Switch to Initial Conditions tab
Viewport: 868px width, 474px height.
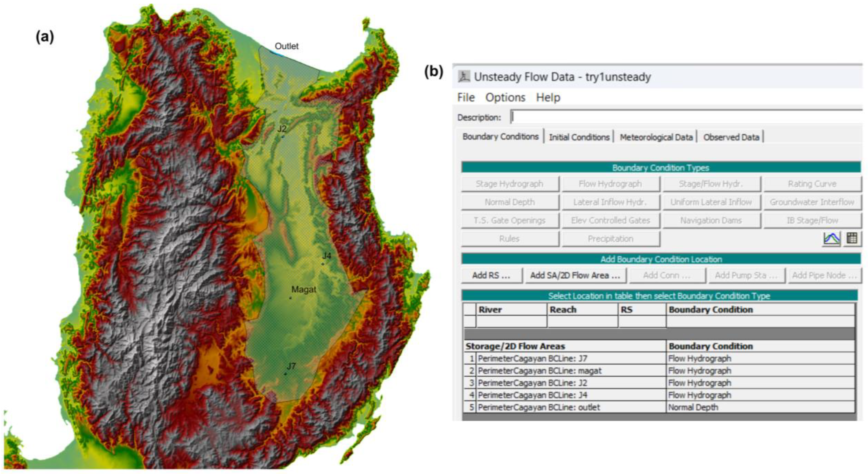pyautogui.click(x=579, y=137)
